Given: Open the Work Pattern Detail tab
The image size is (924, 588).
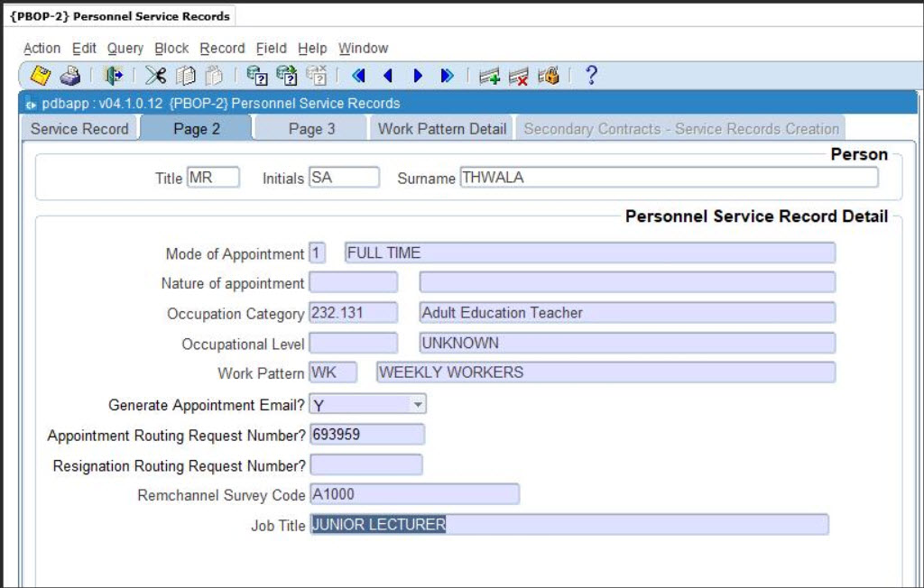Looking at the screenshot, I should tap(442, 129).
